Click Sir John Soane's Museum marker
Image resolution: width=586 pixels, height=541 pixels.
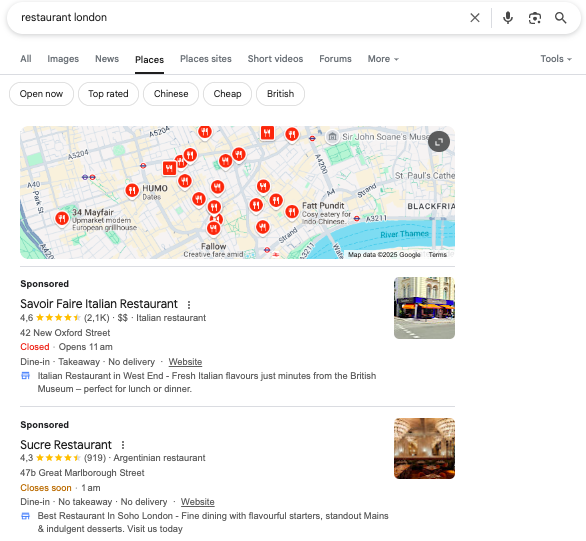332,137
